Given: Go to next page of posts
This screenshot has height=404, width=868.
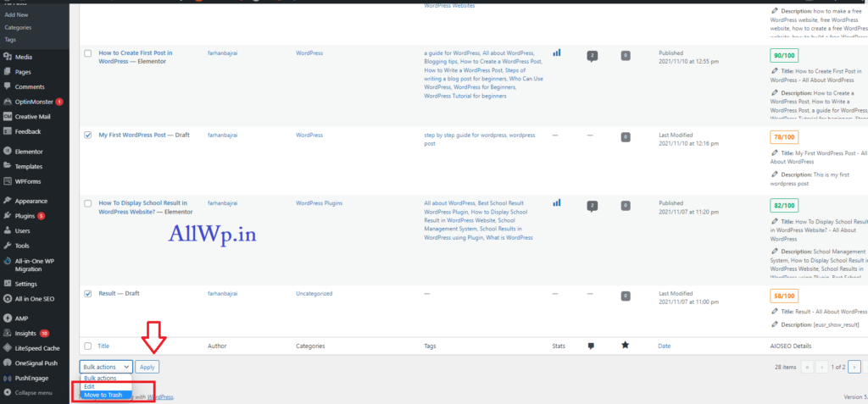Looking at the screenshot, I should (x=854, y=367).
